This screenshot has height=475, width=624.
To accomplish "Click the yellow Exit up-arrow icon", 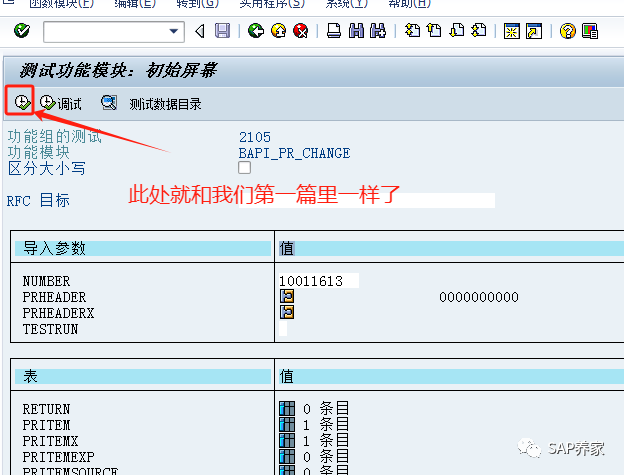I will tap(279, 31).
